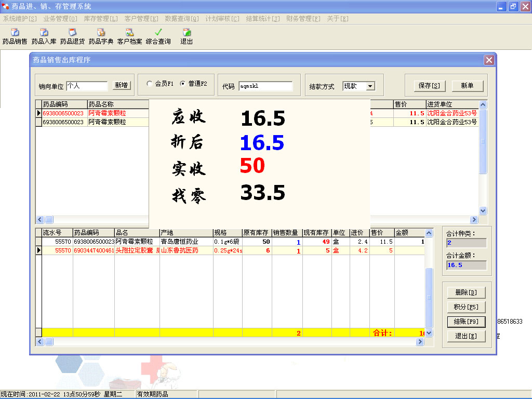This screenshot has width=532, height=399.
Task: Expand the 结款方式 dropdown
Action: click(370, 86)
